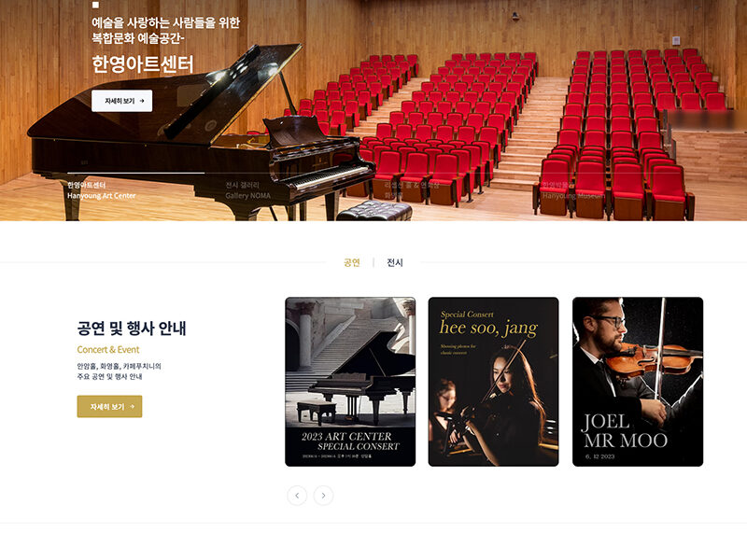747x560 pixels.
Task: Switch to the 전시 tab
Action: [395, 262]
